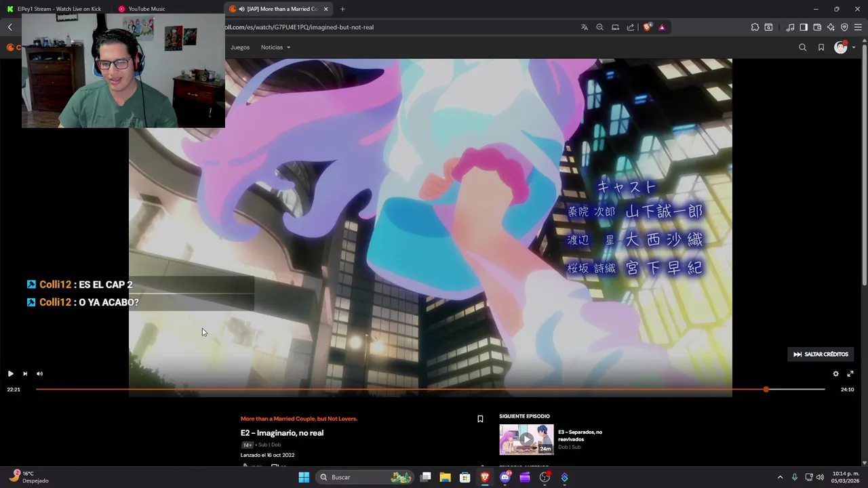Click the microphone tray icon
This screenshot has height=488, width=868.
(794, 477)
